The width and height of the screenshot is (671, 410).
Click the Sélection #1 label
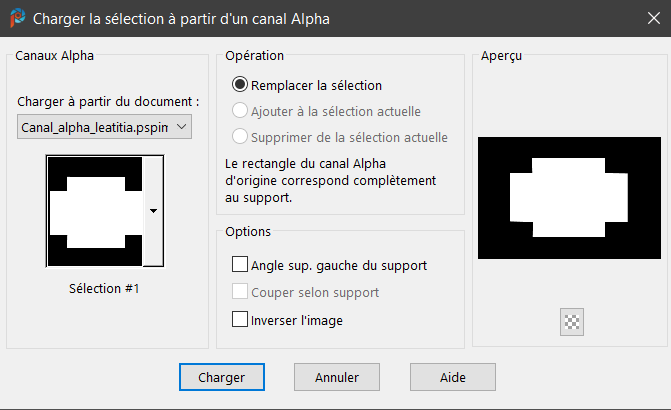pos(105,288)
